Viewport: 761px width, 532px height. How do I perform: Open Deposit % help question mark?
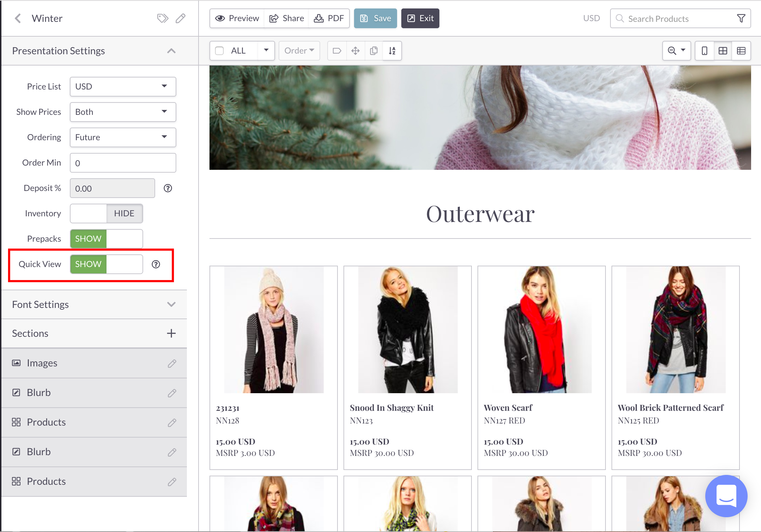pos(168,188)
